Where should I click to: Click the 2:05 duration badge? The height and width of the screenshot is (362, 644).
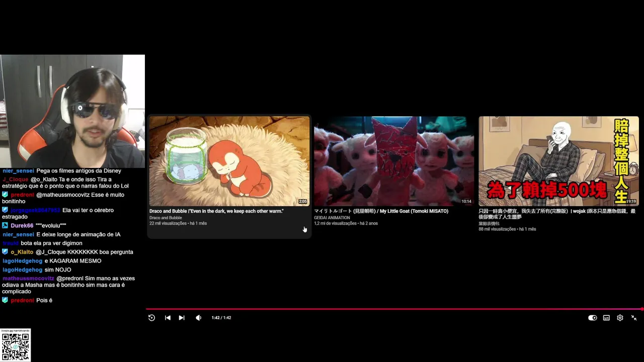302,202
